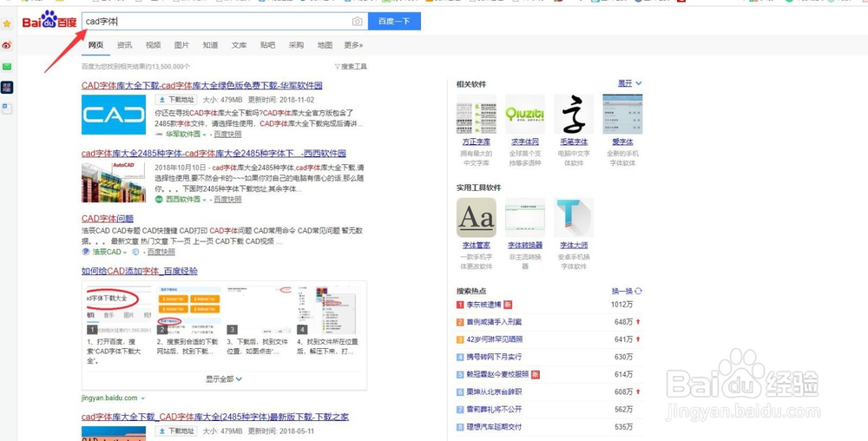
Task: Click the yellow star favorites sidebar icon
Action: (7, 23)
